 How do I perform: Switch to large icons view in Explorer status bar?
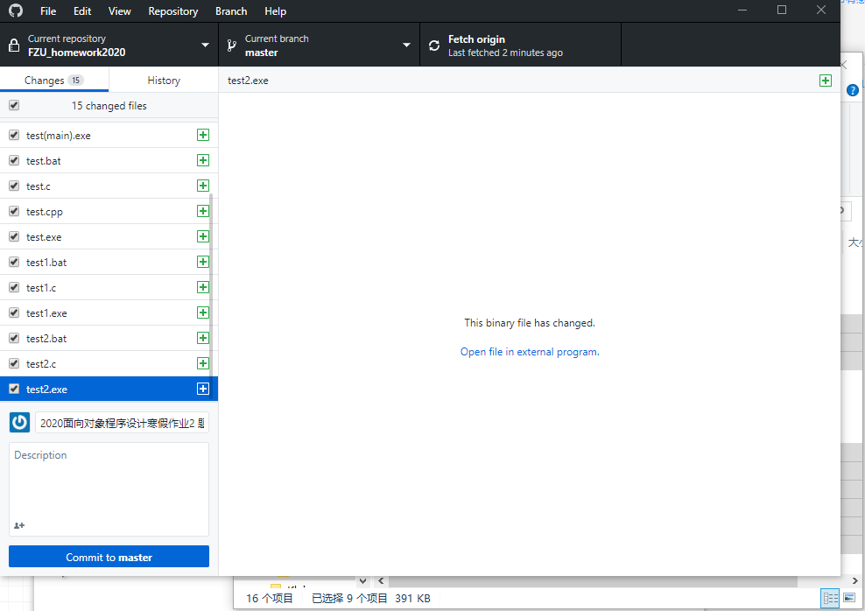tap(850, 598)
